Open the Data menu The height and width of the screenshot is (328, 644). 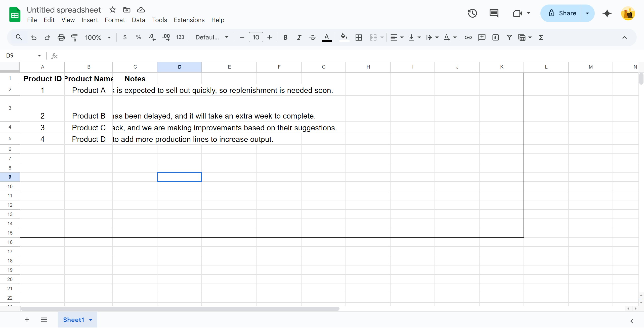(x=138, y=20)
